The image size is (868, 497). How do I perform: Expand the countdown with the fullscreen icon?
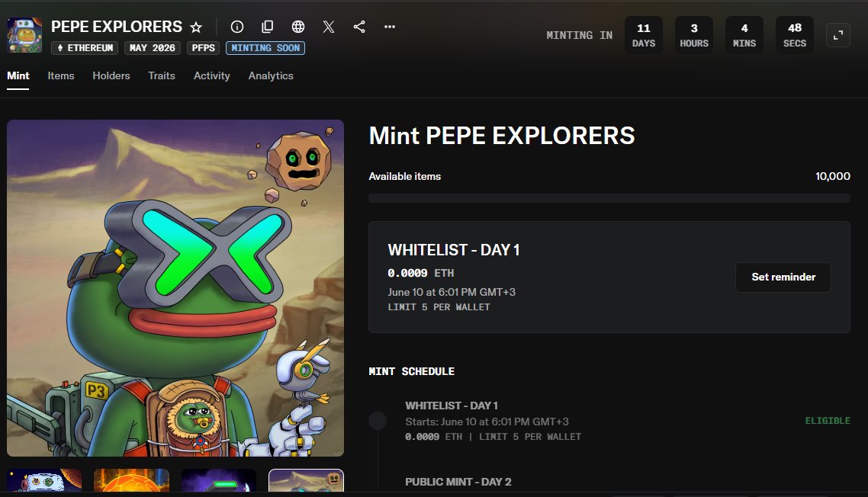pos(838,35)
